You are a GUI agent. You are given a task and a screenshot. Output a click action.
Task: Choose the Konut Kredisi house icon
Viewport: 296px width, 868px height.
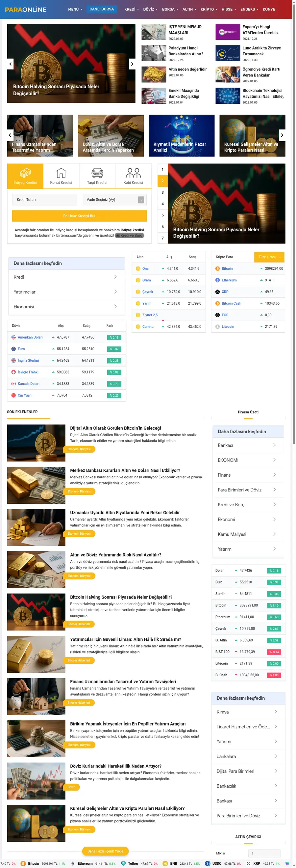(61, 173)
